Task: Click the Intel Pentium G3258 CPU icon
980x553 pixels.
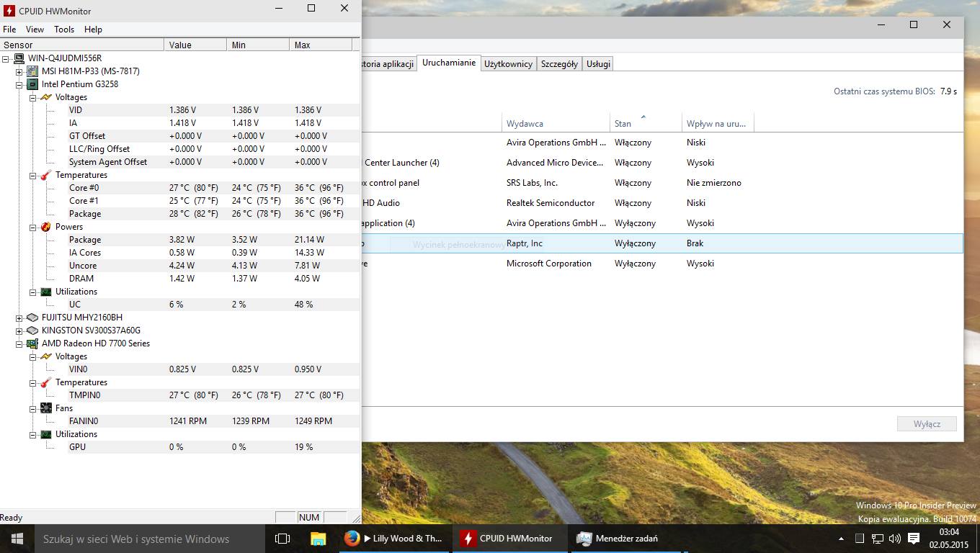Action: tap(32, 84)
